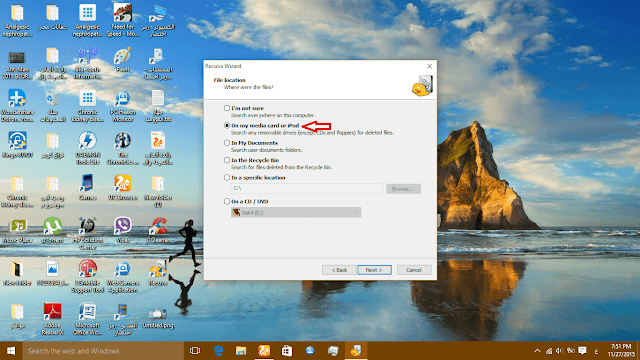Screen dimensions: 640x360
Task: Click the specific location path field
Action: (307, 189)
